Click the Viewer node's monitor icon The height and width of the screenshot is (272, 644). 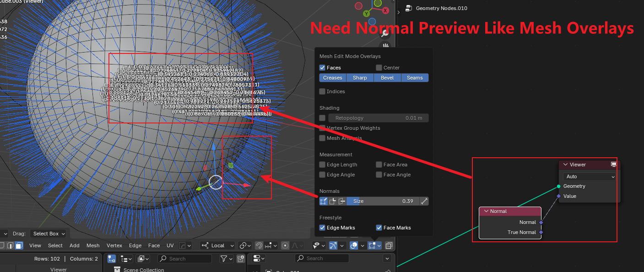614,165
